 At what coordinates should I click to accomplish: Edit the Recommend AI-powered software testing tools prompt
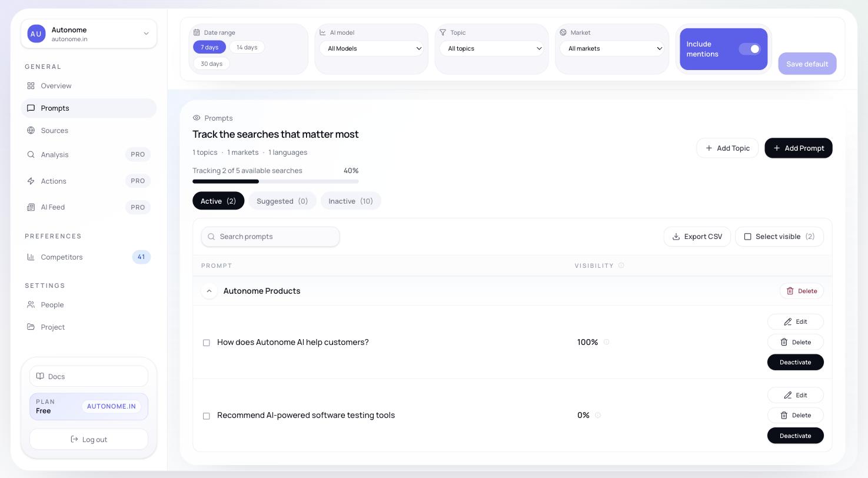796,395
